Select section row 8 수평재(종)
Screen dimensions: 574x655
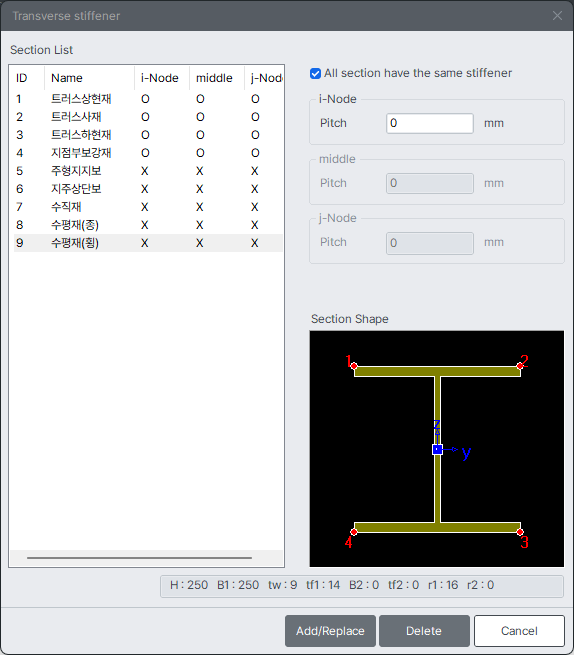click(x=148, y=225)
